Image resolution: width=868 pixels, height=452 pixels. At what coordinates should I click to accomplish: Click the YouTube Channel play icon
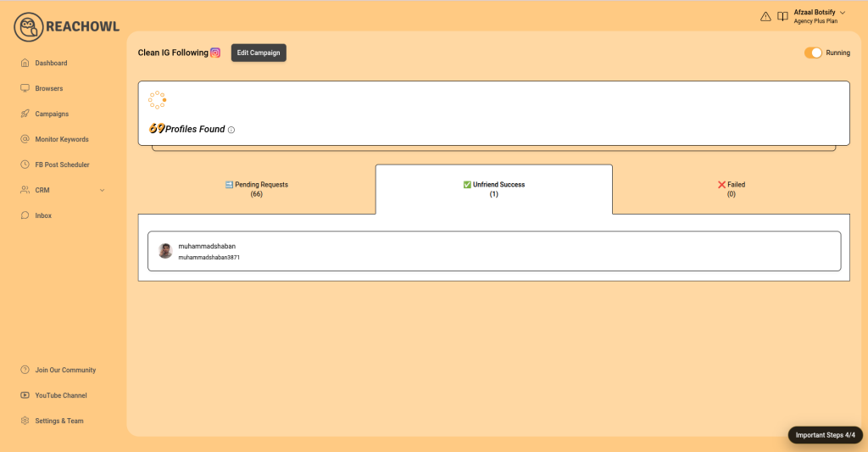[x=25, y=395]
